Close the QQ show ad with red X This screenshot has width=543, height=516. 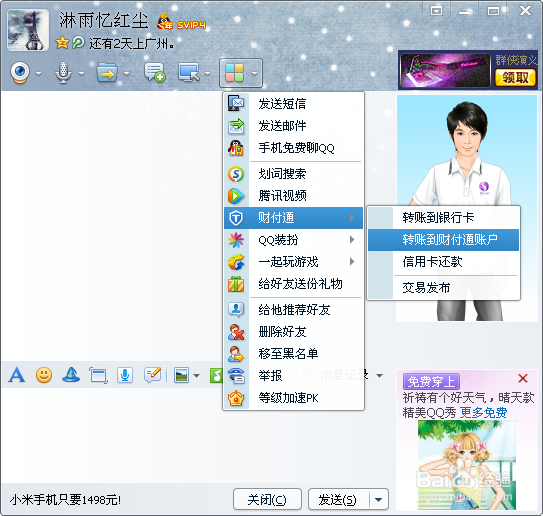point(523,378)
